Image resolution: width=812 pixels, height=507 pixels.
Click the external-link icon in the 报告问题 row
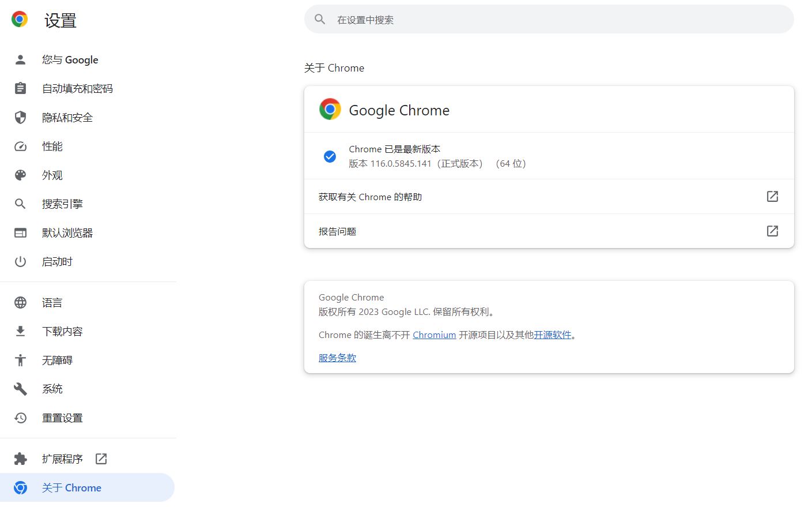click(772, 231)
